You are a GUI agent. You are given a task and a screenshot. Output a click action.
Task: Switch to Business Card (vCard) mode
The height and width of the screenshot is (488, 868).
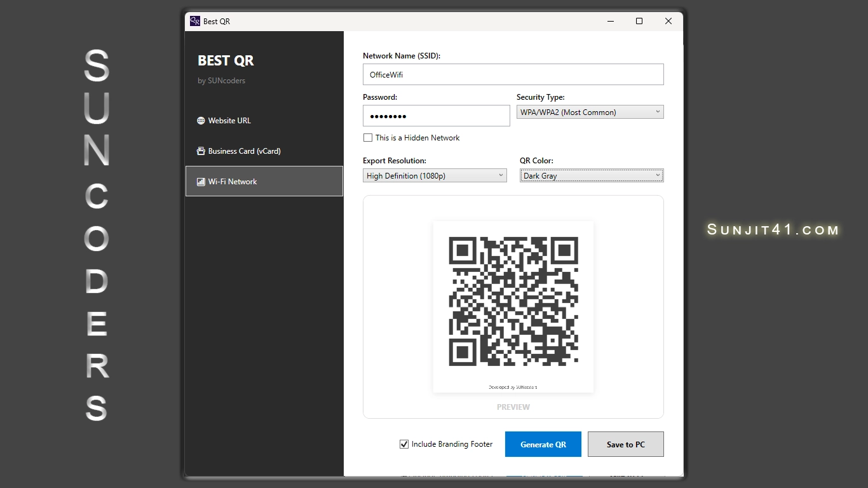264,151
